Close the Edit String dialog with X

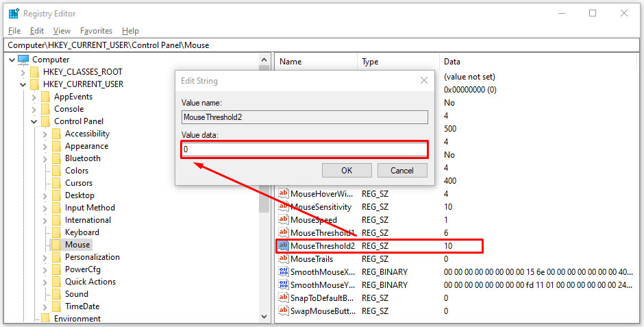[424, 81]
